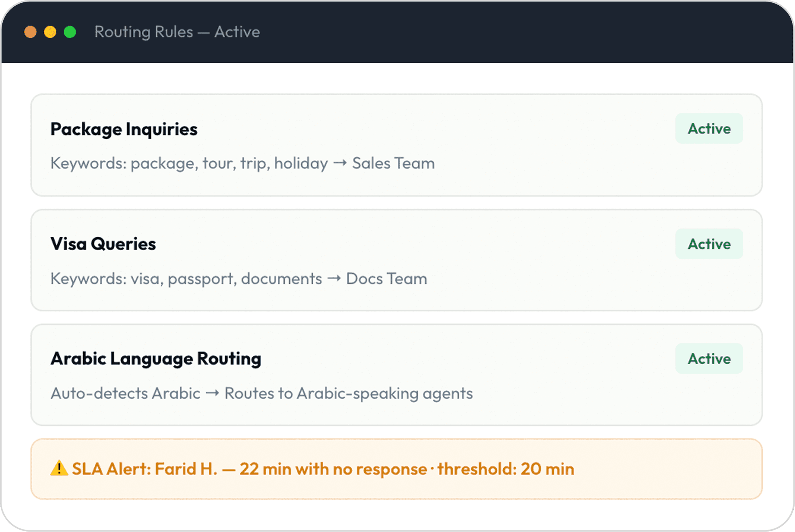The image size is (795, 532).
Task: Click the Routing Rules — Active window title
Action: click(x=177, y=32)
